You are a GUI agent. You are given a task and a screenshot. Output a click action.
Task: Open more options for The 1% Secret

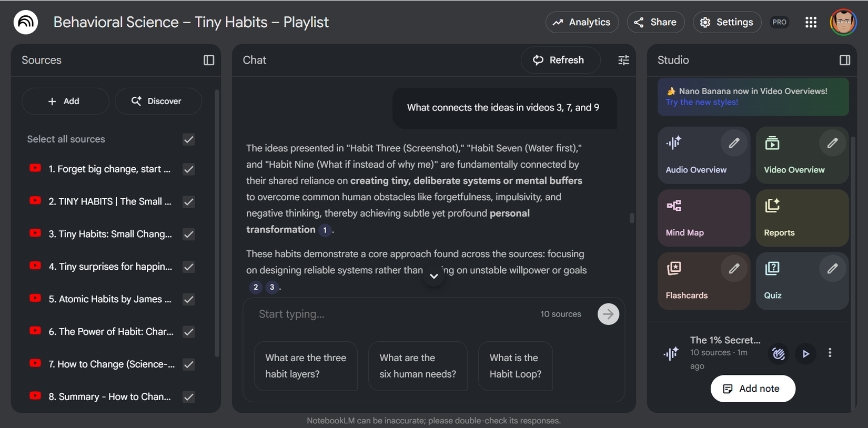tap(830, 353)
